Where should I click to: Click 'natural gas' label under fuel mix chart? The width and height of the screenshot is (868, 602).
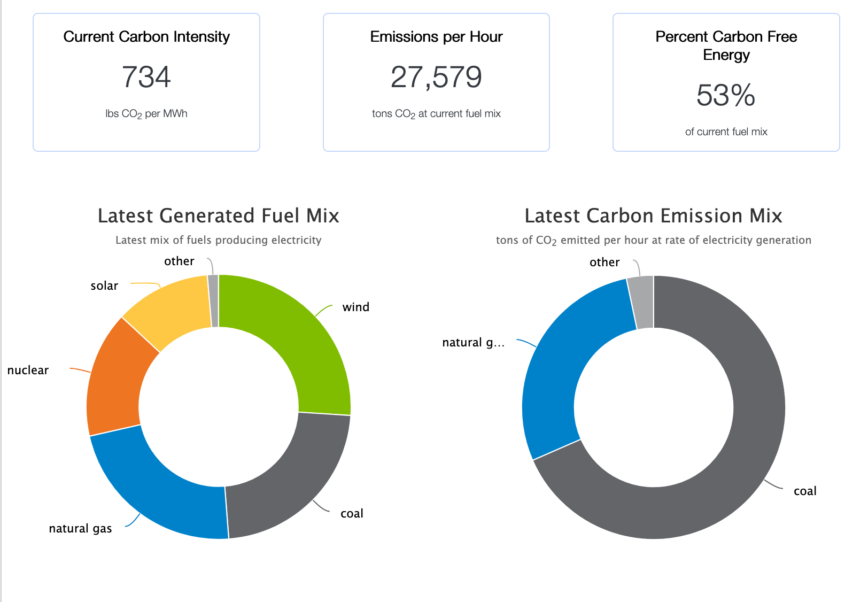coord(80,528)
